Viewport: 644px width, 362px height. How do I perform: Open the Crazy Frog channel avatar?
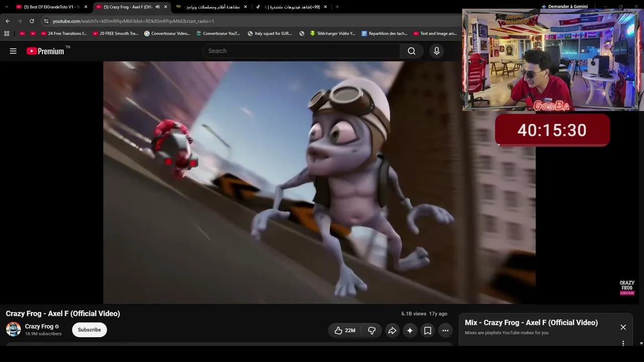point(14,330)
